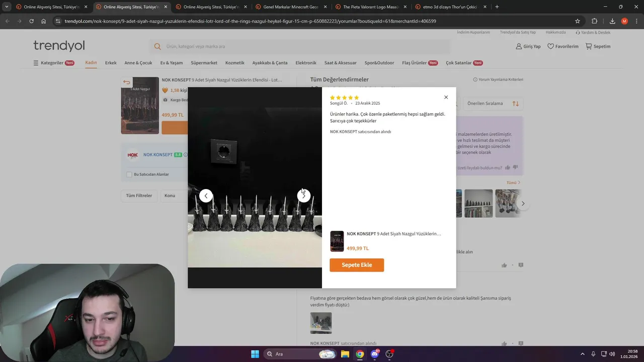Open Favorilerim heart link
The height and width of the screenshot is (362, 644).
pyautogui.click(x=563, y=46)
